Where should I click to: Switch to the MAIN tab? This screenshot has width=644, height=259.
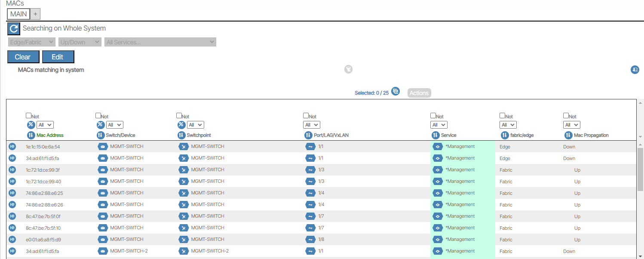[18, 14]
